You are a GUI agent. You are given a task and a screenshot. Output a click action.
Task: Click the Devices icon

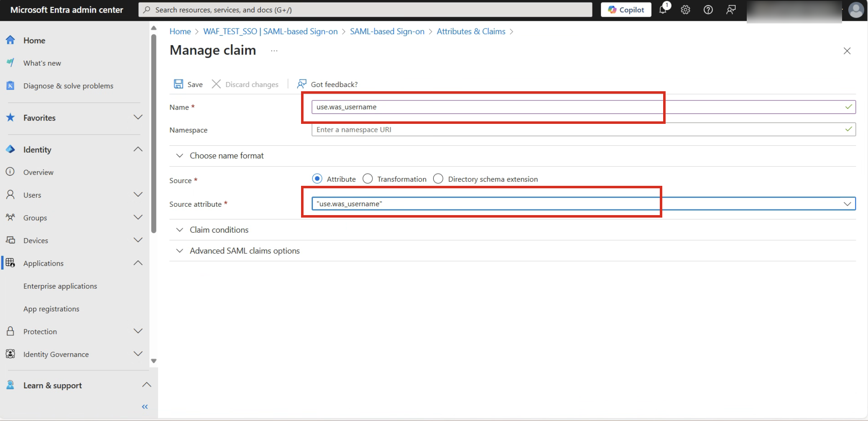10,240
